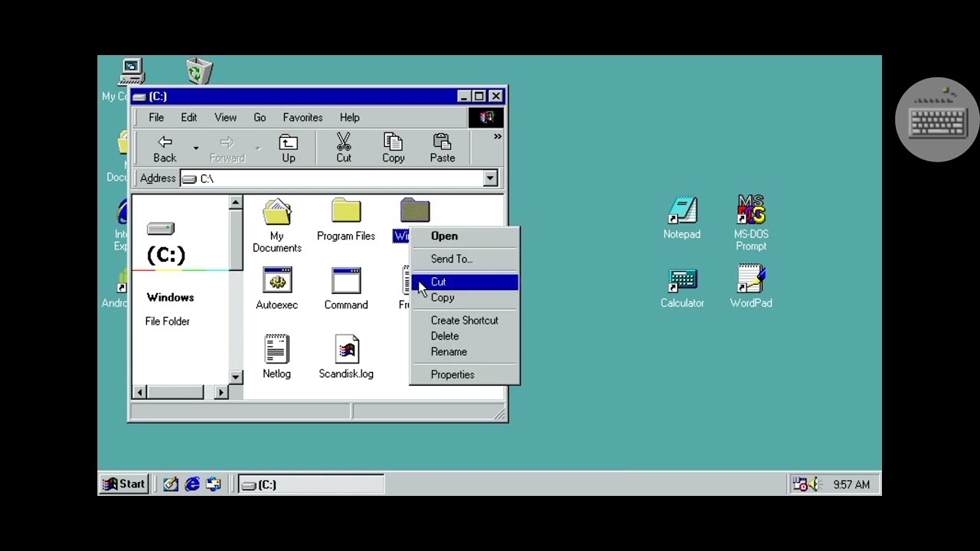Click the Windows logo throbber in Explorer
Image resolution: width=980 pixels, height=551 pixels.
point(486,117)
